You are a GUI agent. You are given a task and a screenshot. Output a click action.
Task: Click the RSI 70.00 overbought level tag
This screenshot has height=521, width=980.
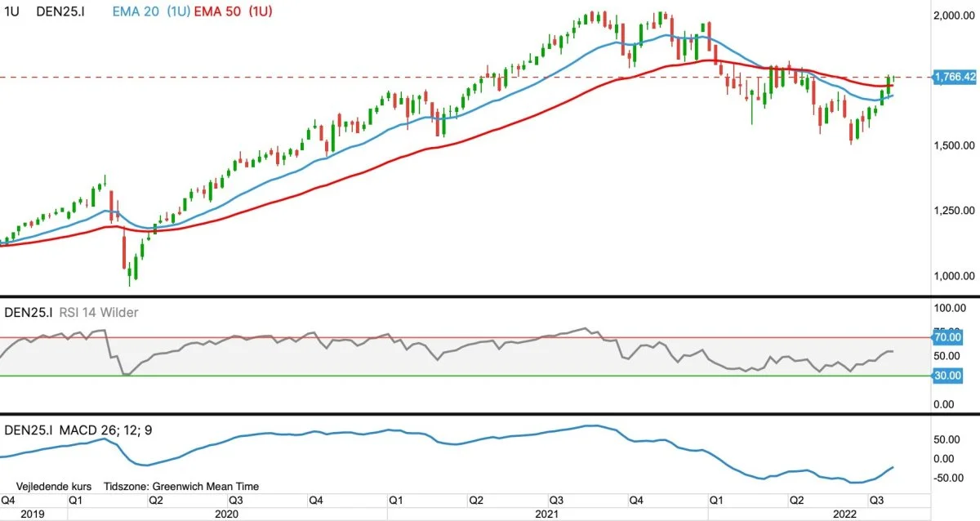click(x=947, y=336)
